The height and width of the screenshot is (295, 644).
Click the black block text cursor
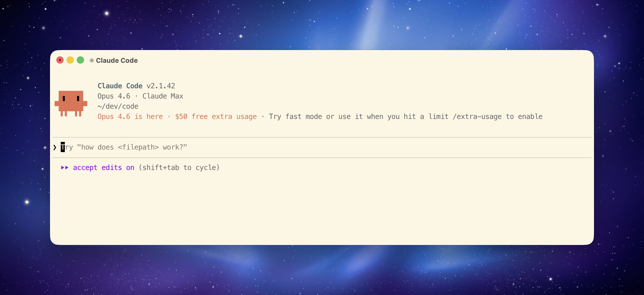tap(63, 147)
